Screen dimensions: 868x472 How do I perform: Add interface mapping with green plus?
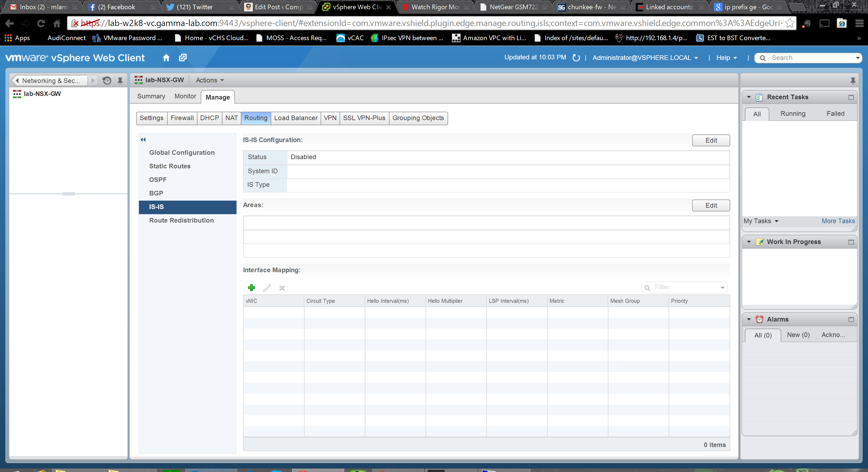(x=251, y=287)
